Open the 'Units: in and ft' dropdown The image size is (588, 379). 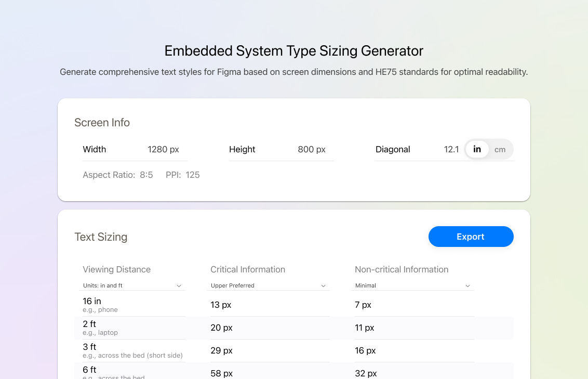click(133, 285)
